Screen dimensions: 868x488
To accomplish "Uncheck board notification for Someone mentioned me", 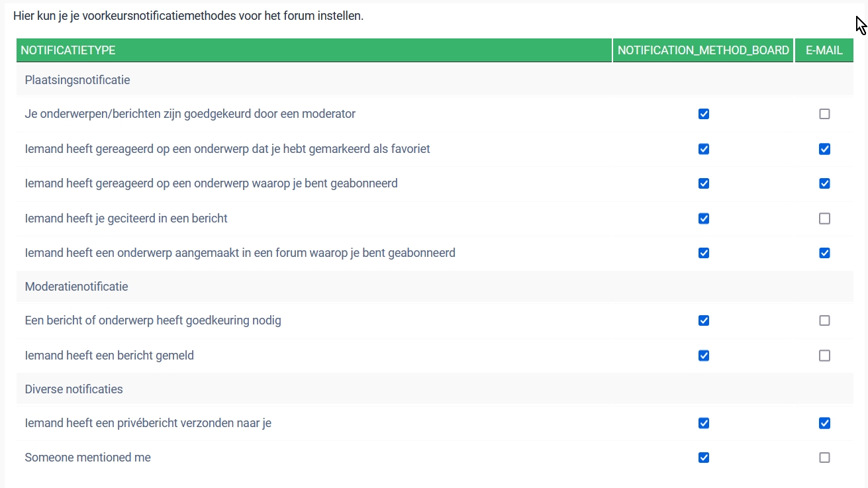I will point(704,458).
